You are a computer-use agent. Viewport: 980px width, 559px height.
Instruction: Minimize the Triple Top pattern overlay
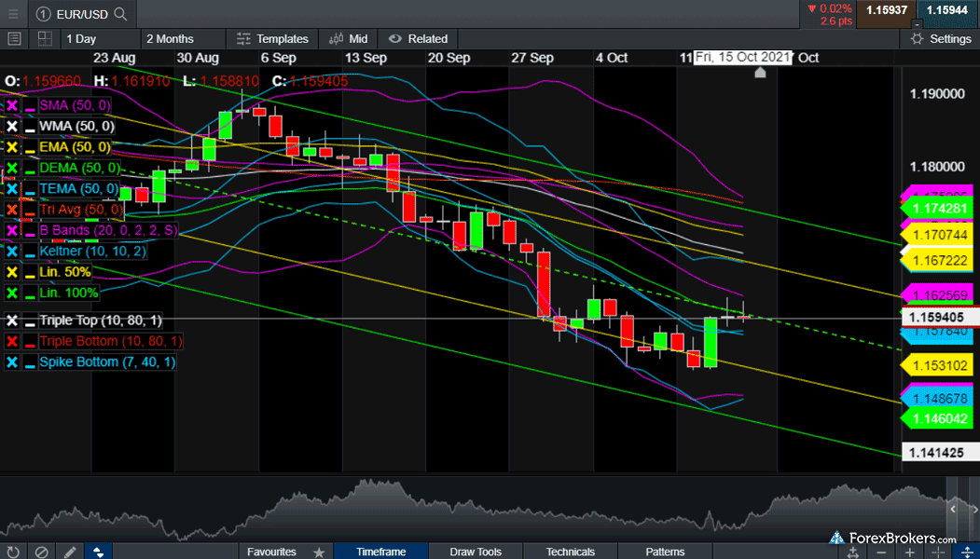(29, 320)
